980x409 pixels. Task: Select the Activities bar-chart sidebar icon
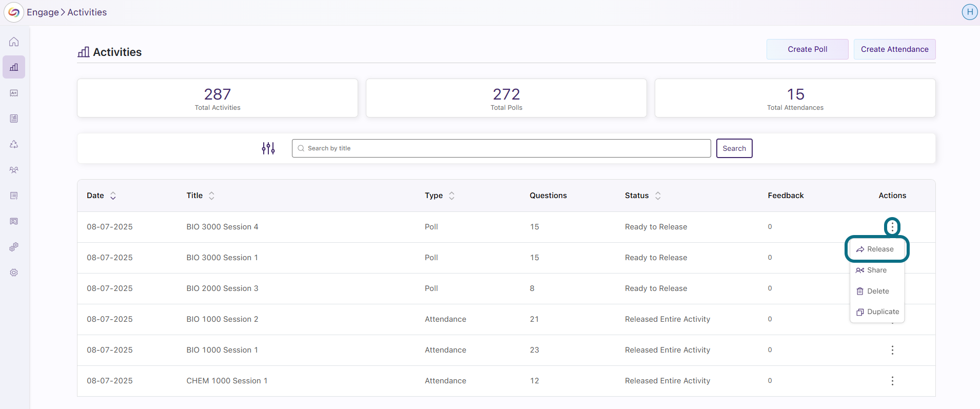click(x=14, y=67)
